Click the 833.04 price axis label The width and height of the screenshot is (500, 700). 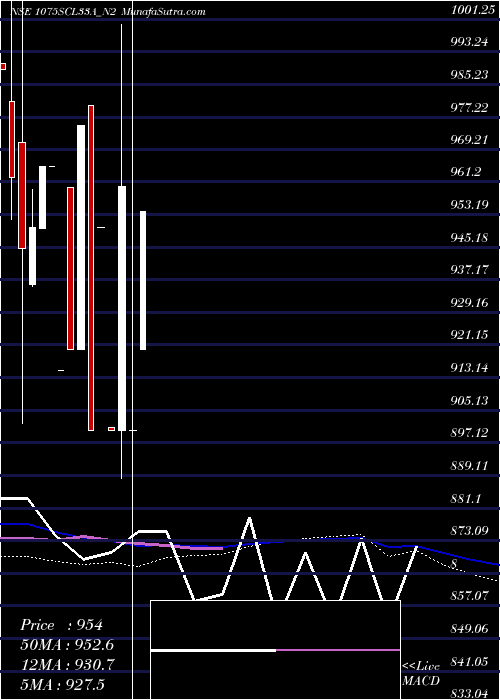tap(471, 694)
